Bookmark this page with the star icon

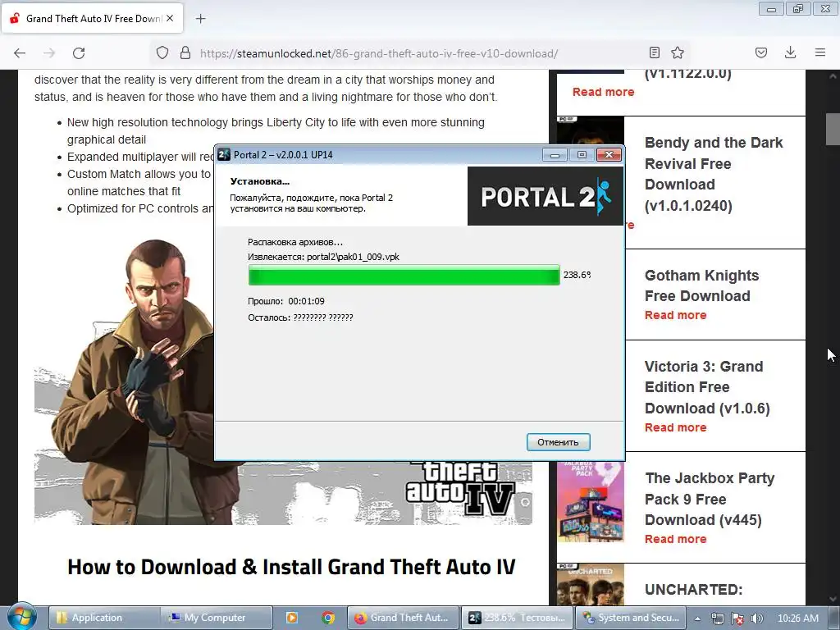click(678, 52)
